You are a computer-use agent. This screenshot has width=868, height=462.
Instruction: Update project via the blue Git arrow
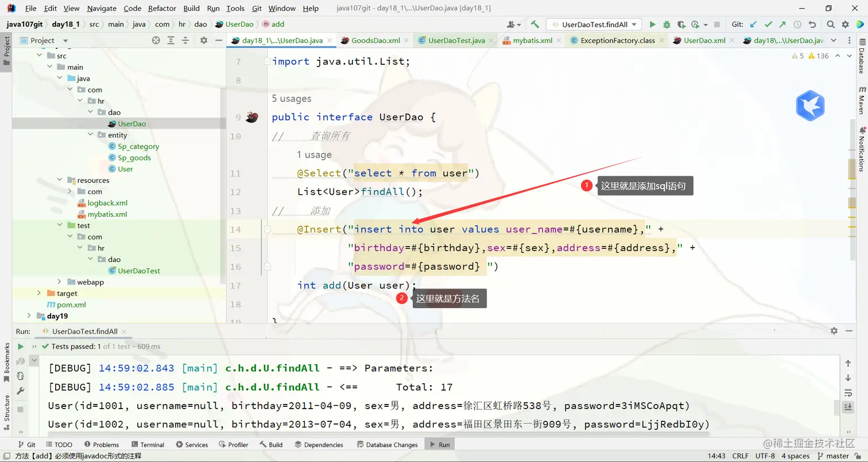[x=753, y=25]
